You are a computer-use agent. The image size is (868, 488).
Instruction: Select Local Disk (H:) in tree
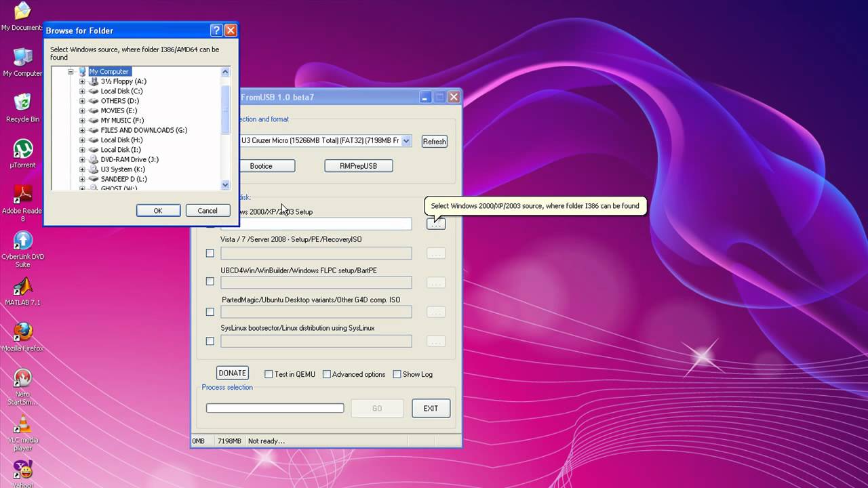pos(121,140)
